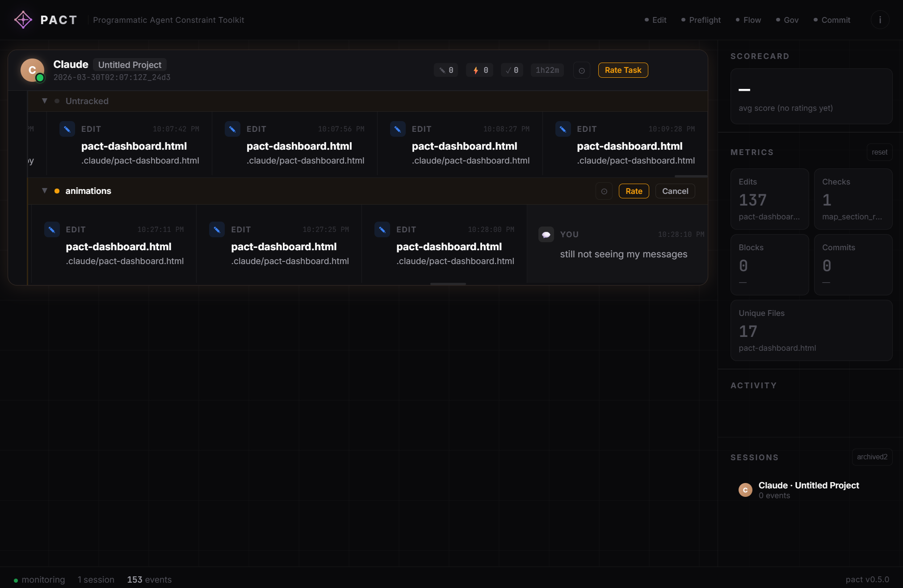This screenshot has height=588, width=903.
Task: Toggle the green online status dot on Claude's avatar
Action: (41, 78)
